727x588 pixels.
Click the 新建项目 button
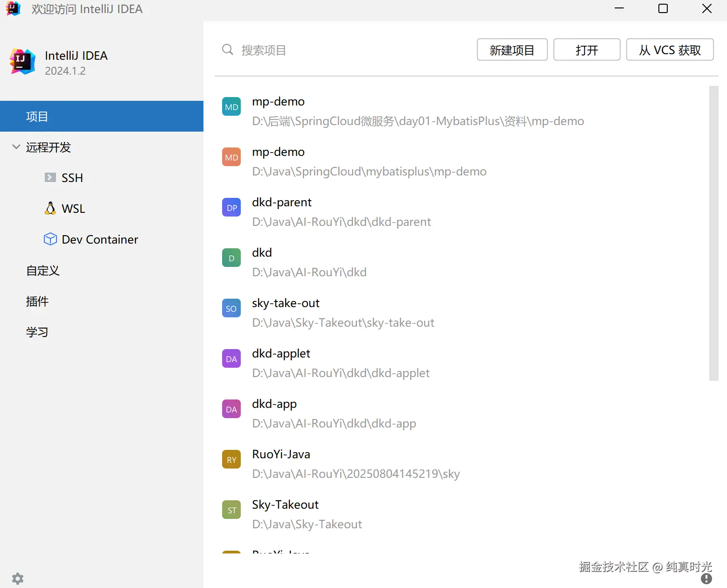512,49
